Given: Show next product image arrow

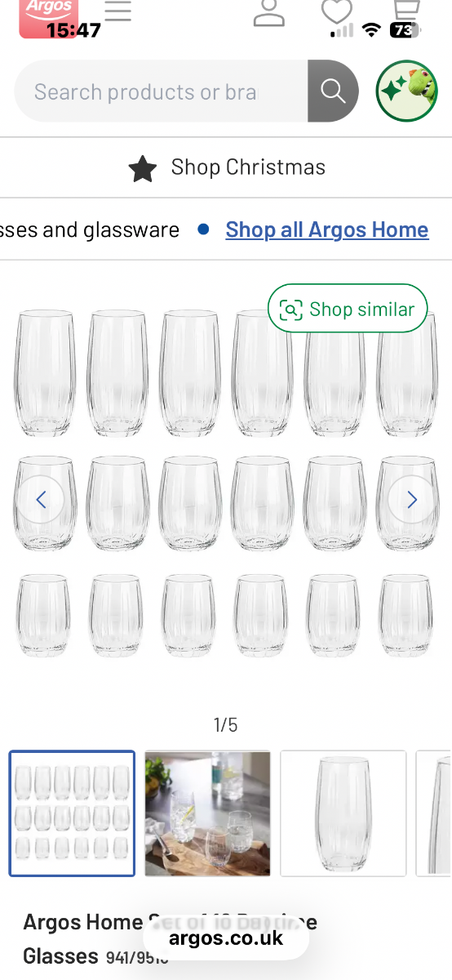Looking at the screenshot, I should 411,500.
